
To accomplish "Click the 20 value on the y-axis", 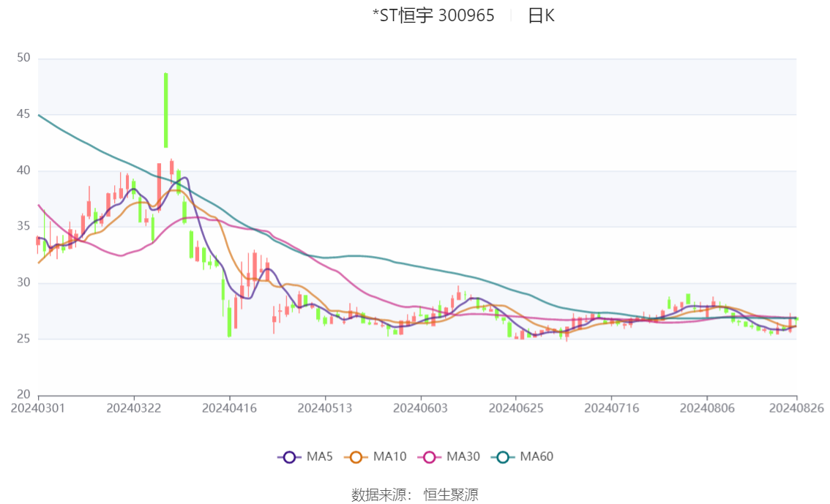I will [23, 395].
